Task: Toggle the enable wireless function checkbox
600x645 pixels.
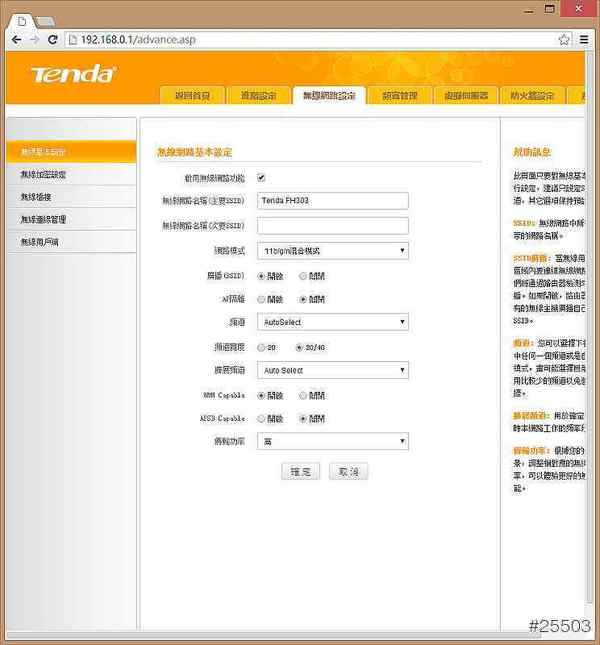Action: pyautogui.click(x=262, y=177)
